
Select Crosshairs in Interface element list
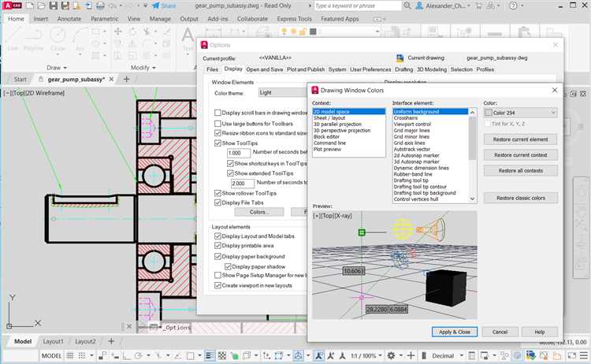coord(406,118)
